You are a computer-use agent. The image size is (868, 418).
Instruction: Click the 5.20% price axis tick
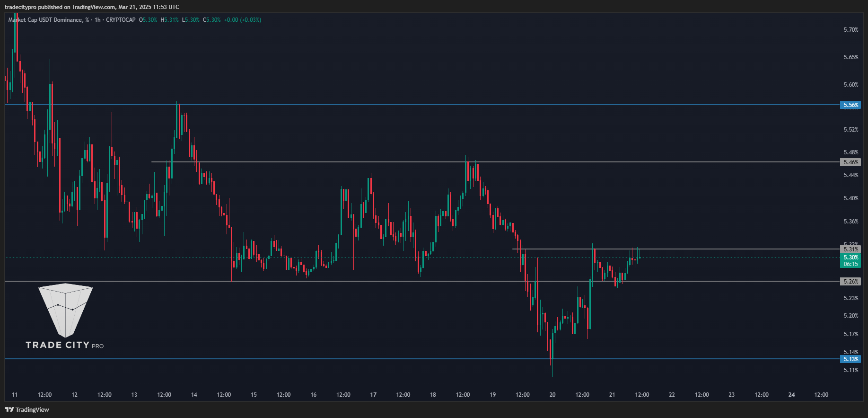pos(851,316)
